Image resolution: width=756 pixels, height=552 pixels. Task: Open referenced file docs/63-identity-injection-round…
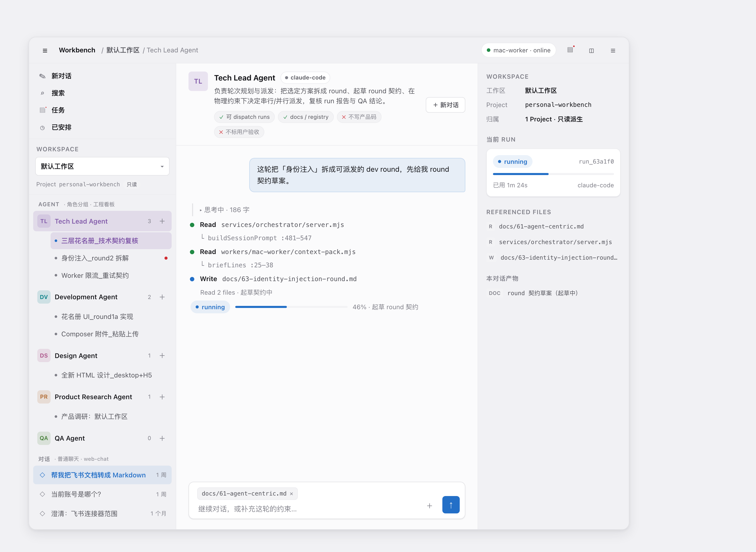point(553,258)
